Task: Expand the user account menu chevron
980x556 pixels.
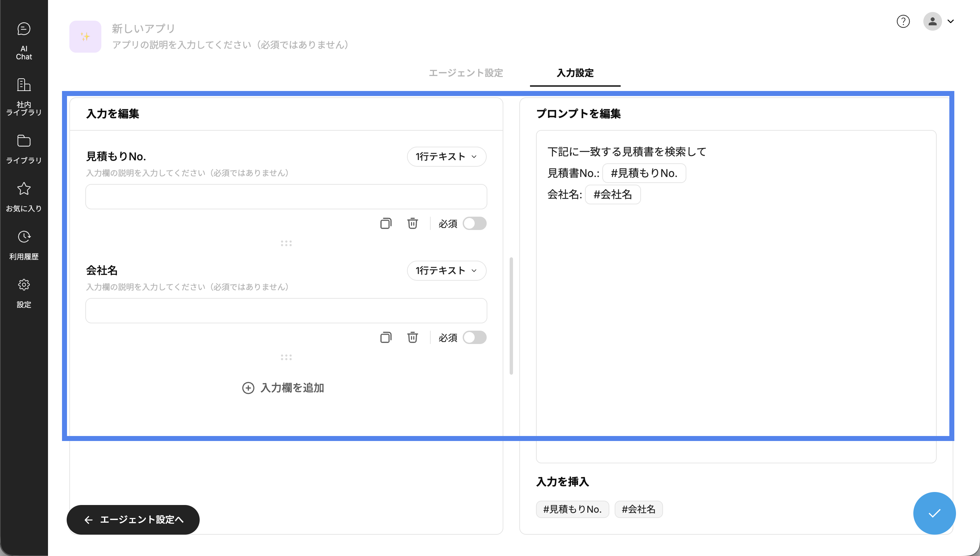Action: [x=951, y=21]
